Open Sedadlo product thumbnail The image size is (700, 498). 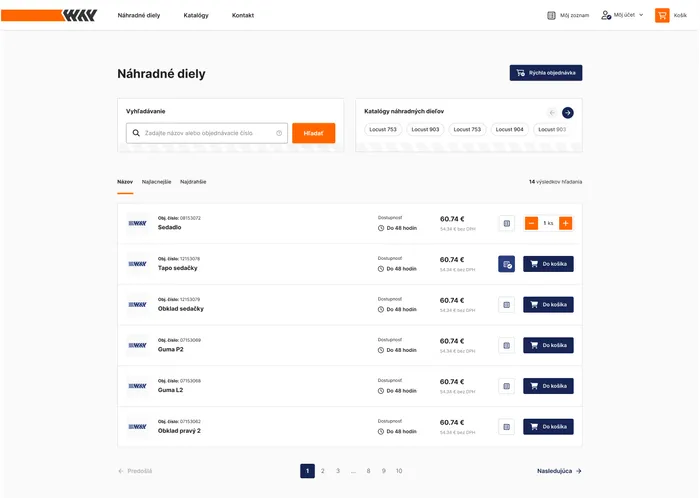coord(138,223)
